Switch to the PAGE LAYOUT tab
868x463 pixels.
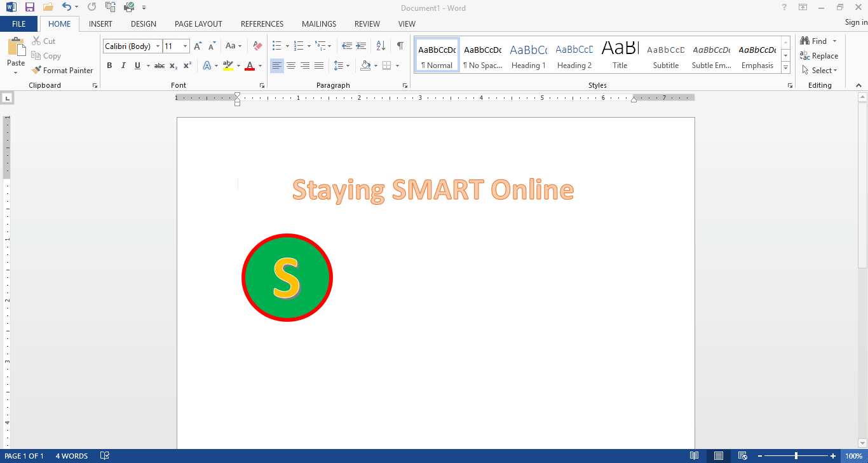(198, 24)
